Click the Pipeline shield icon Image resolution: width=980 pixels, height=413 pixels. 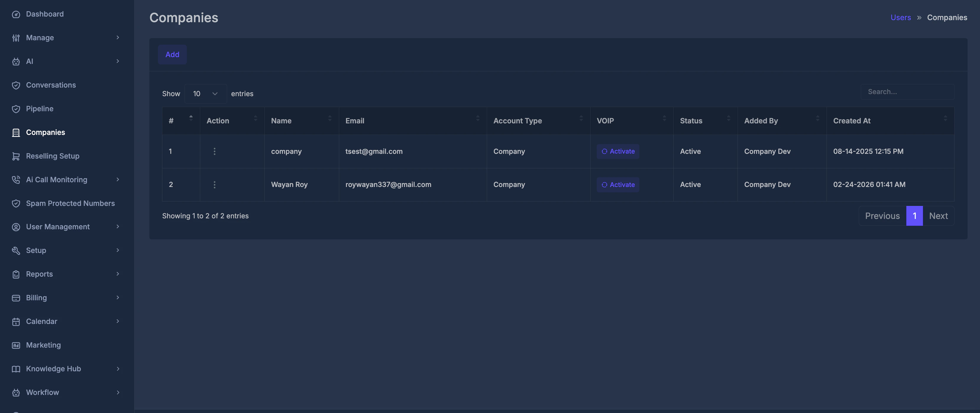[16, 109]
